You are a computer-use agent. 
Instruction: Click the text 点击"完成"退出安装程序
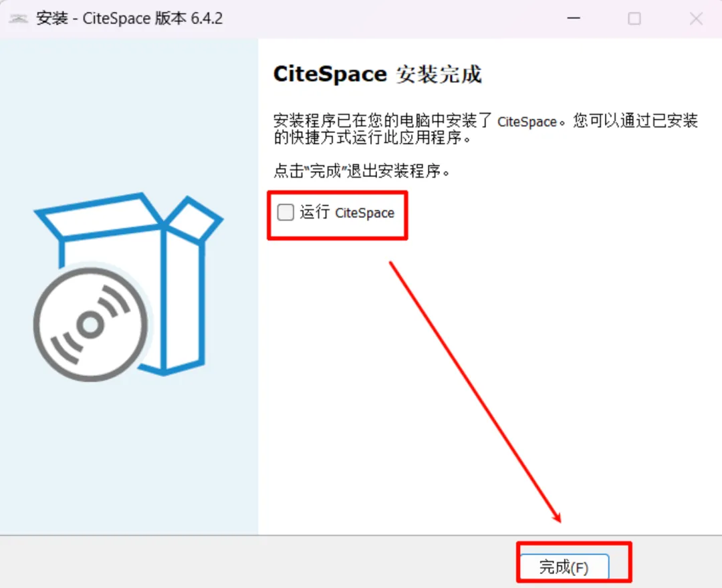pos(362,170)
